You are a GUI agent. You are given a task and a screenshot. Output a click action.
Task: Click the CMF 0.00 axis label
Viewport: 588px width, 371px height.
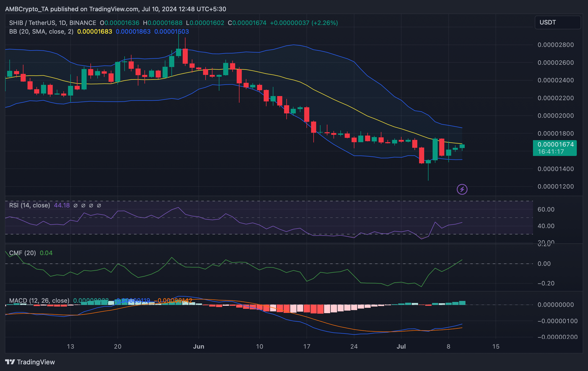[x=544, y=264]
